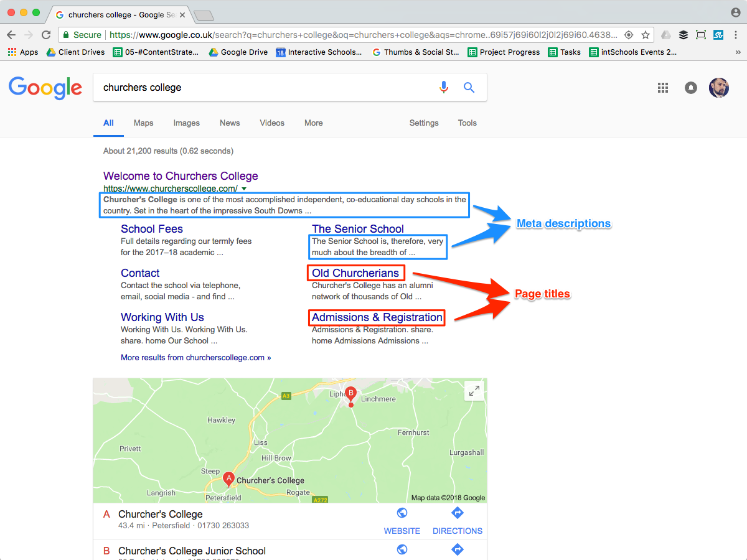747x560 pixels.
Task: Open Google notifications bell
Action: click(x=691, y=88)
